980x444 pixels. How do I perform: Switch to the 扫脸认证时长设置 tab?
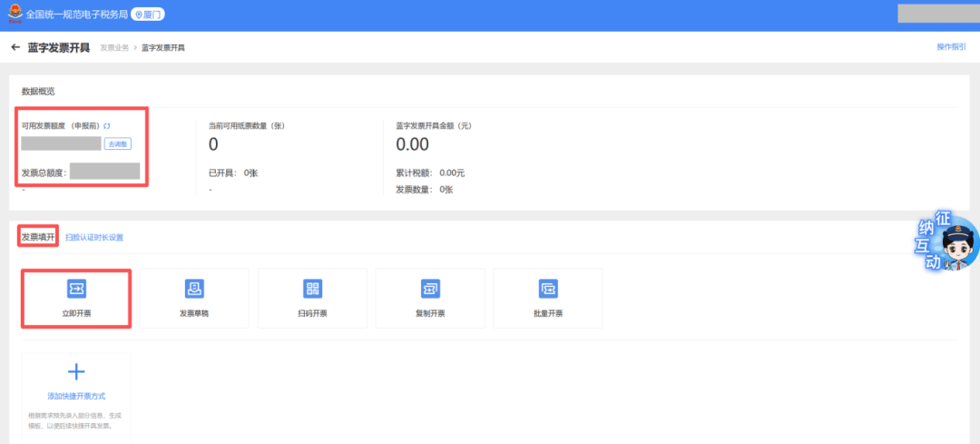pyautogui.click(x=94, y=238)
